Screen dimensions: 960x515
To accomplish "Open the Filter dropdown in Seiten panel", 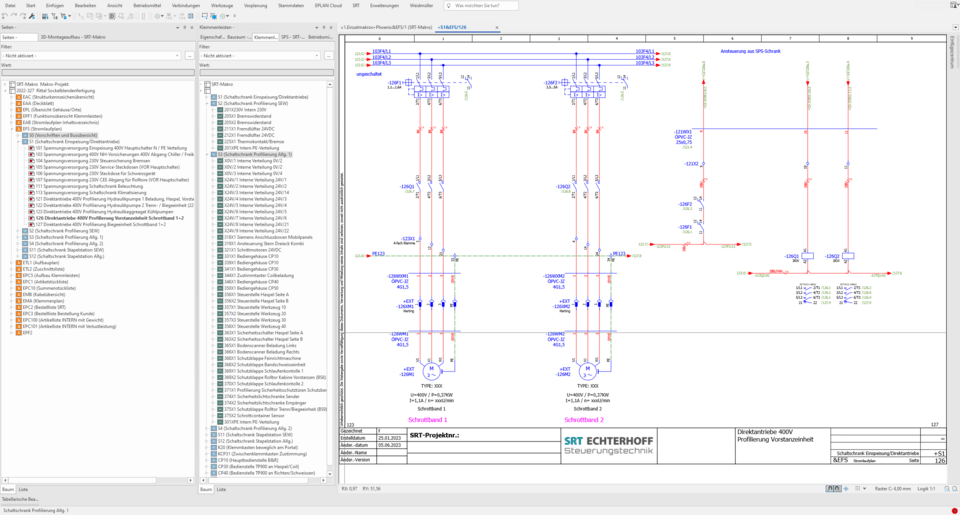I will pyautogui.click(x=177, y=56).
